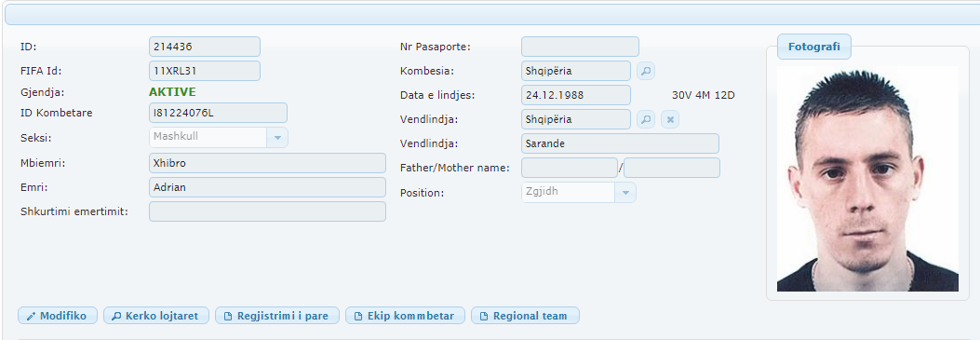Image resolution: width=980 pixels, height=340 pixels.
Task: Open Regjistrimi i pare
Action: (276, 316)
